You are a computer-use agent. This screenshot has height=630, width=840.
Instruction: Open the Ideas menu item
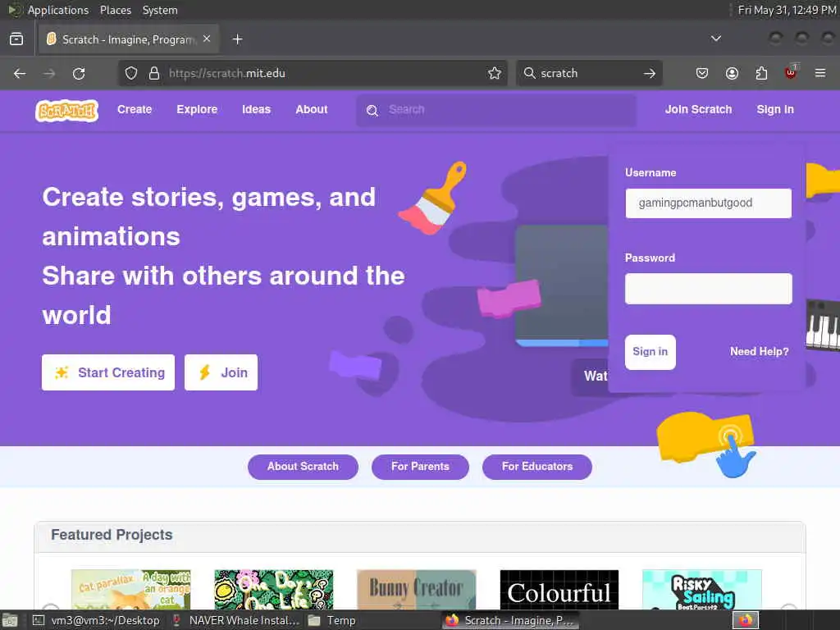click(x=256, y=109)
